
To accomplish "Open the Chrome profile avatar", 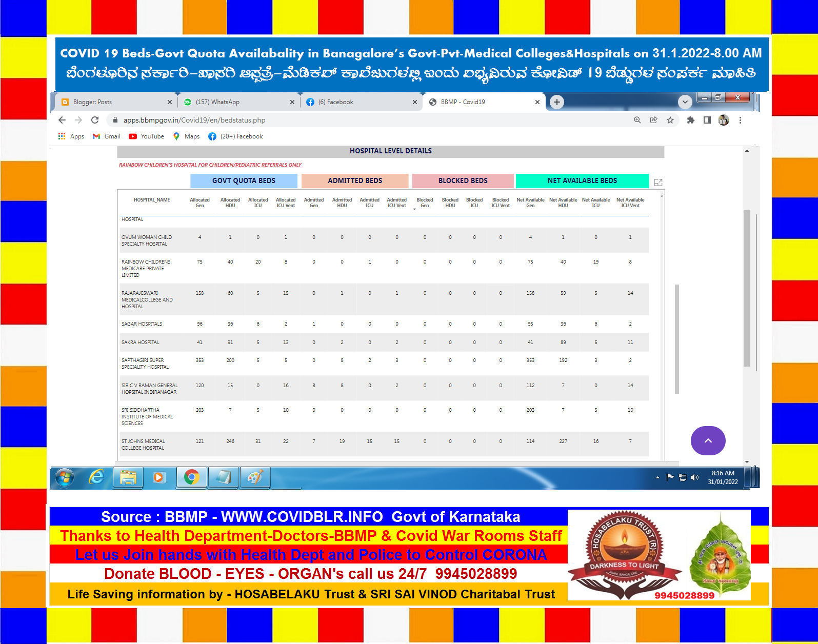I will coord(724,120).
